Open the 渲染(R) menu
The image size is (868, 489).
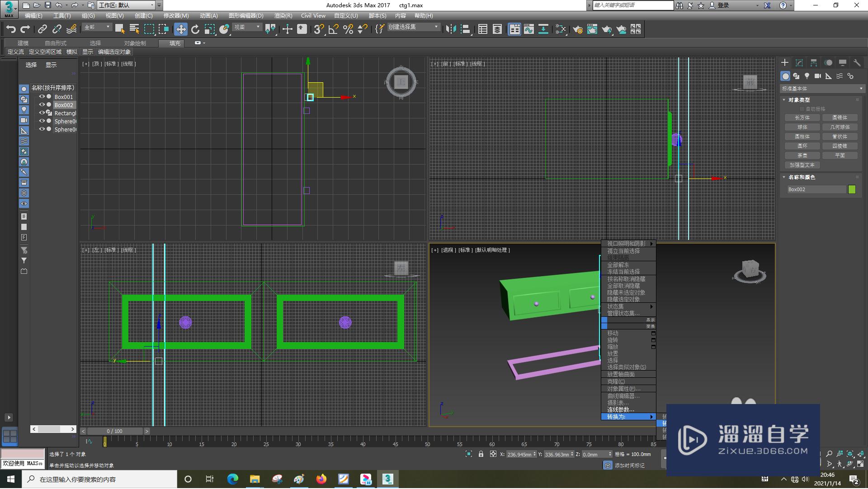[283, 16]
